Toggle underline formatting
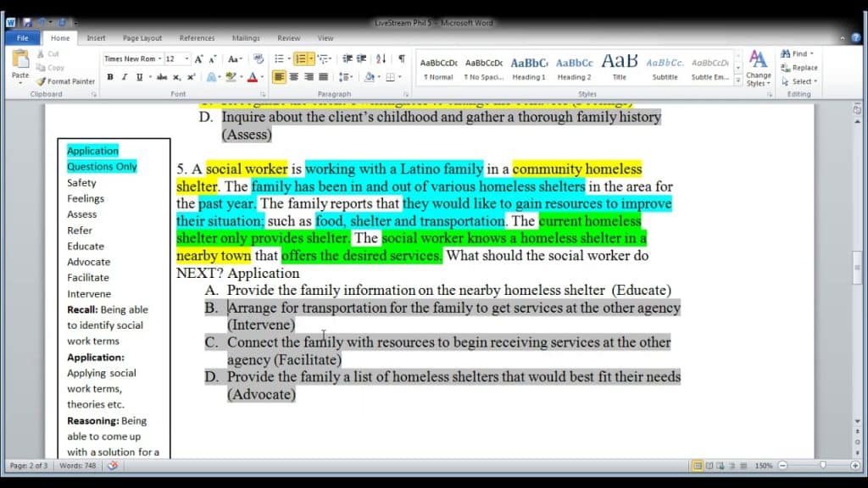This screenshot has width=868, height=488. tap(139, 77)
